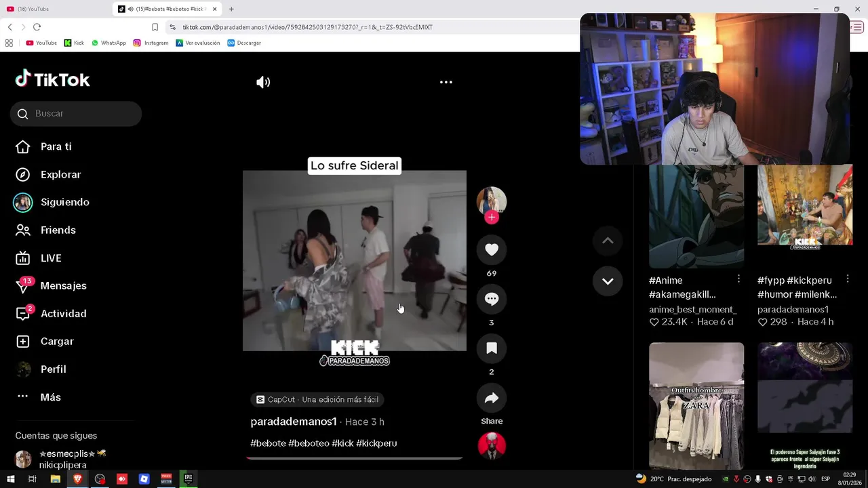Open a new browser tab
The width and height of the screenshot is (868, 488).
(x=231, y=9)
